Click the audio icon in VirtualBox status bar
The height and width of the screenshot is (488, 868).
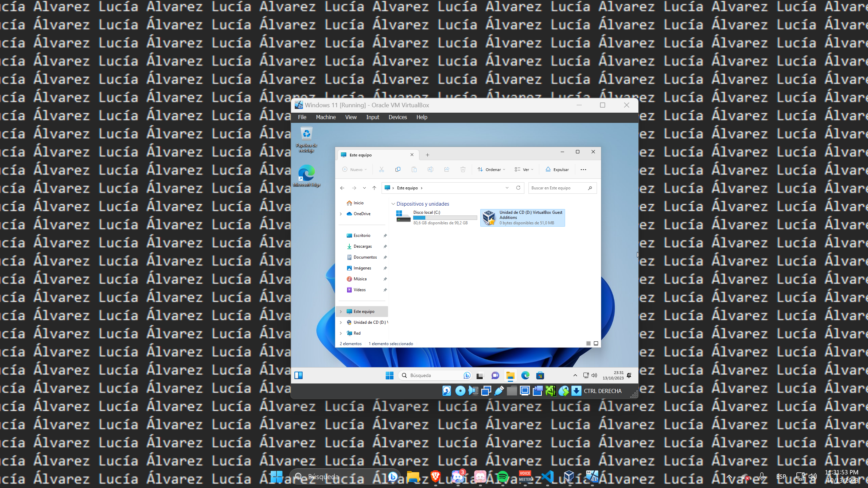point(474,391)
